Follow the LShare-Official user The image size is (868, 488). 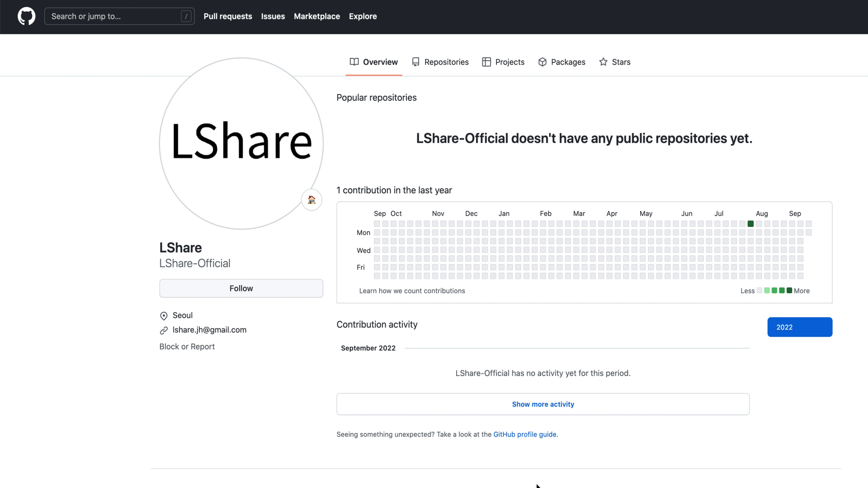point(241,288)
